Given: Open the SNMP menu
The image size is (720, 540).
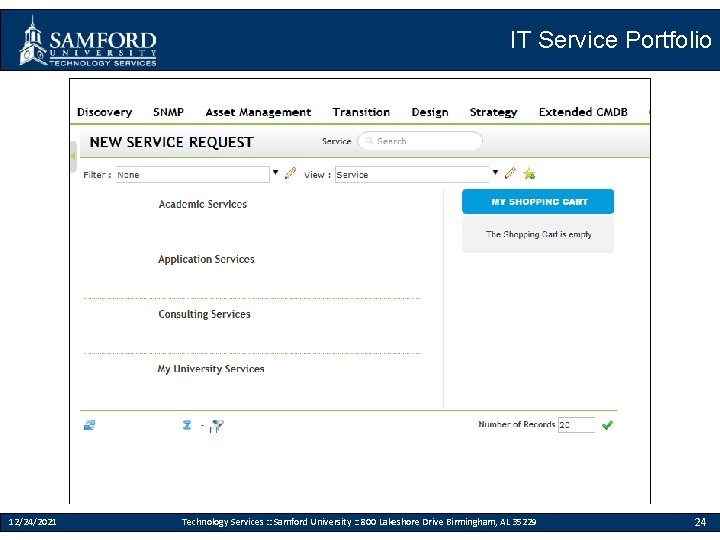Looking at the screenshot, I should [169, 112].
